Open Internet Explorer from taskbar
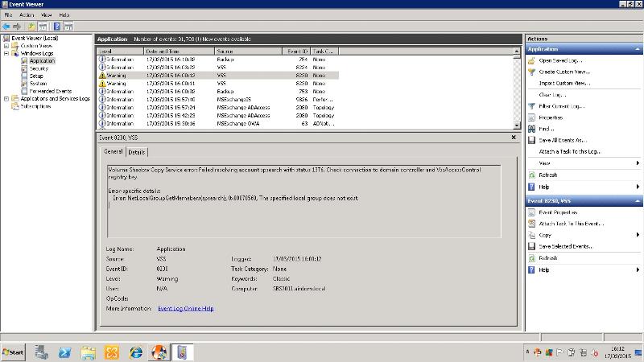 135,352
